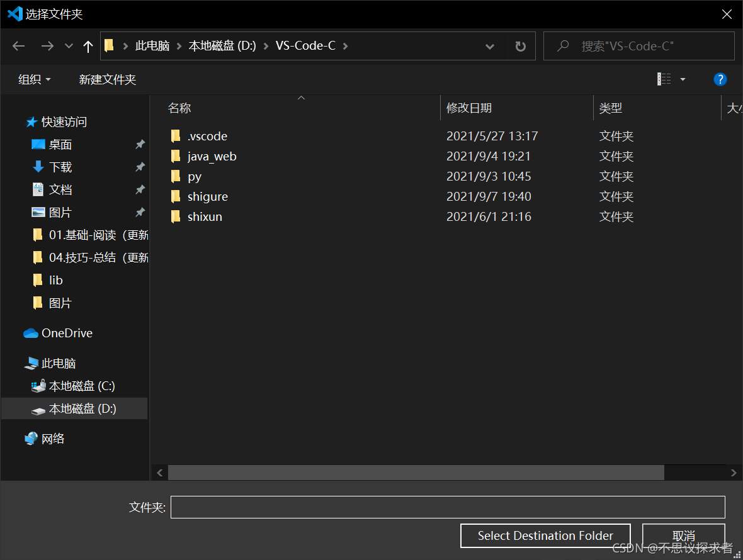Click the search magnifier icon

pos(563,46)
